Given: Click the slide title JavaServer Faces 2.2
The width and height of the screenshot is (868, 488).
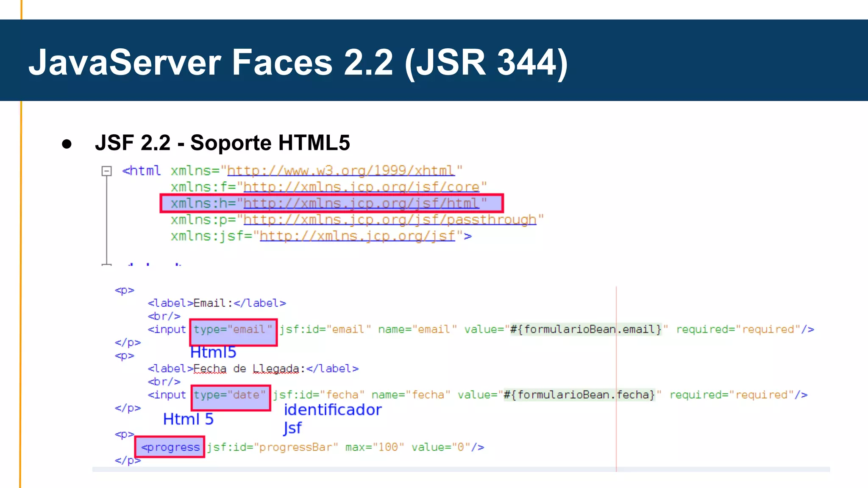Looking at the screenshot, I should [x=298, y=63].
